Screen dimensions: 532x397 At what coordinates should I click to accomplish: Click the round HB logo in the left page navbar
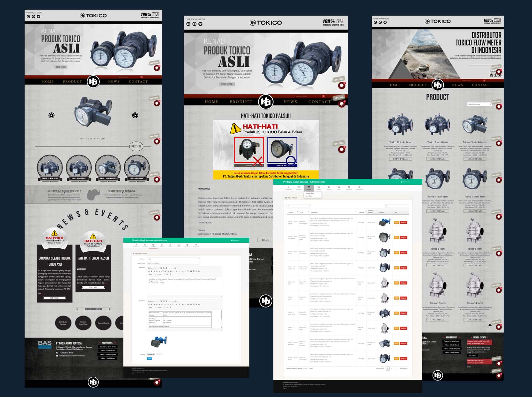[93, 81]
